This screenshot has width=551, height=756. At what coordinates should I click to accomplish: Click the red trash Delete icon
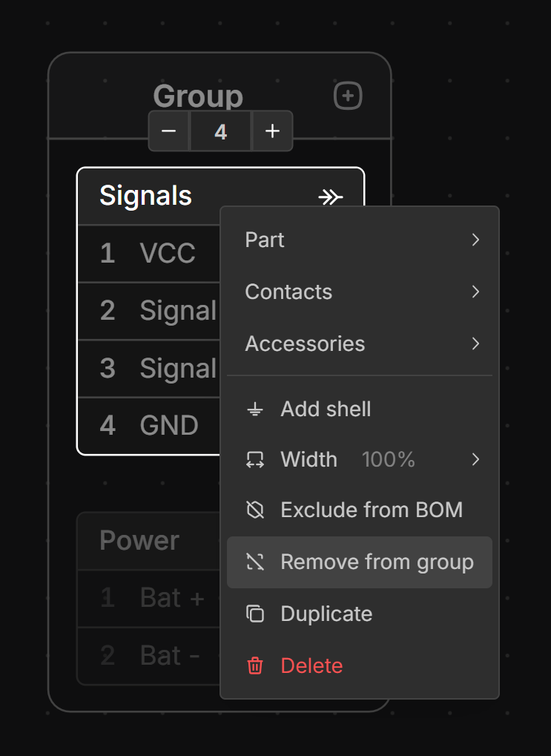[x=255, y=666]
